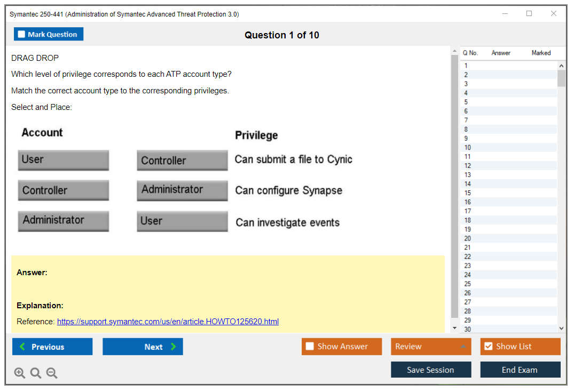This screenshot has height=392, width=574.
Task: Go to the Next question
Action: [143, 347]
